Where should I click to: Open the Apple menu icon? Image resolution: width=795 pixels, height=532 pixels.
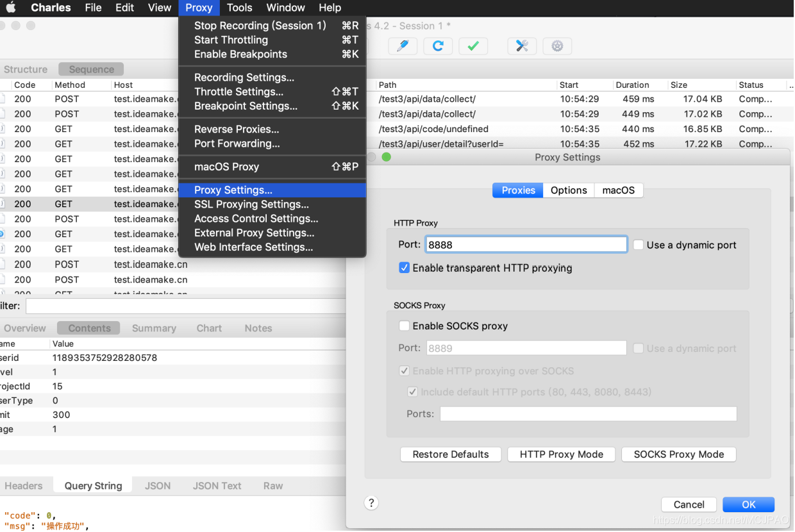click(11, 8)
